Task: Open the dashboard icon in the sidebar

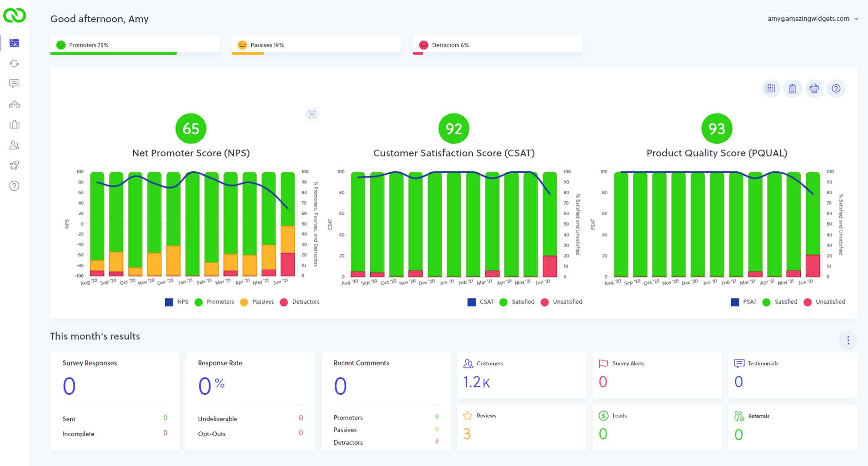Action: coord(14,43)
